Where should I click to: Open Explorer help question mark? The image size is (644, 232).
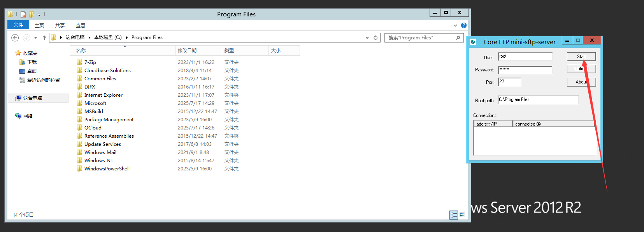[464, 25]
